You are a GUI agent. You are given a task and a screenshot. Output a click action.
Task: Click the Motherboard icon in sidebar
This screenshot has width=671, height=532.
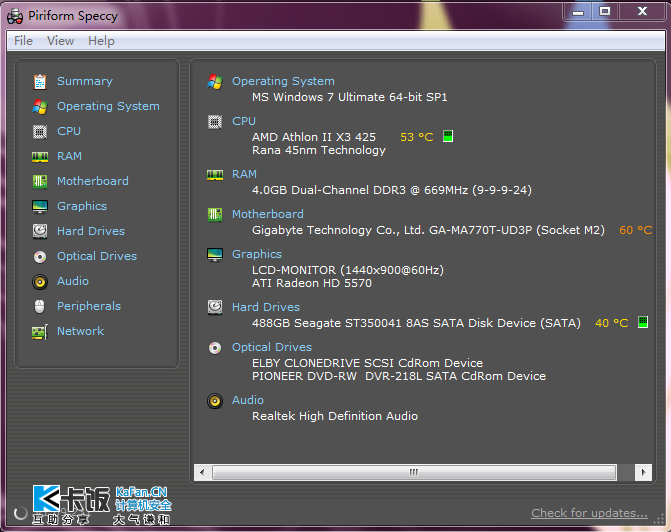tap(40, 181)
